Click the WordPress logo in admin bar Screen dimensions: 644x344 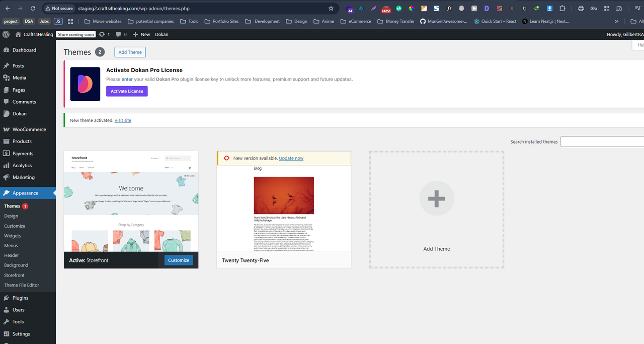point(6,34)
